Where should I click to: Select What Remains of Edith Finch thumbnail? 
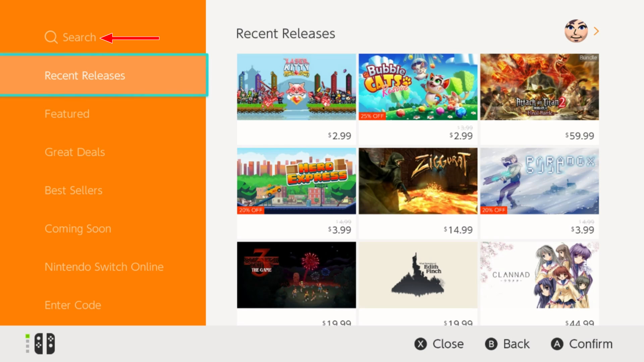coord(417,275)
